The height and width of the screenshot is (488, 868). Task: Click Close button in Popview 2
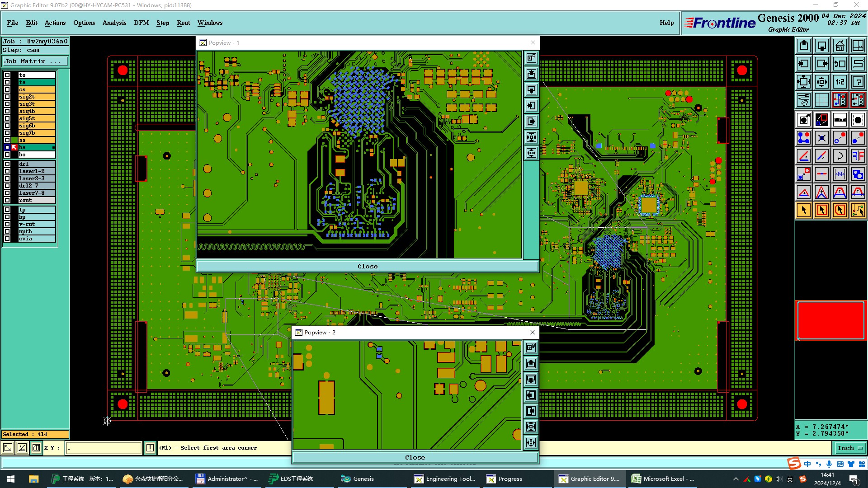point(415,457)
